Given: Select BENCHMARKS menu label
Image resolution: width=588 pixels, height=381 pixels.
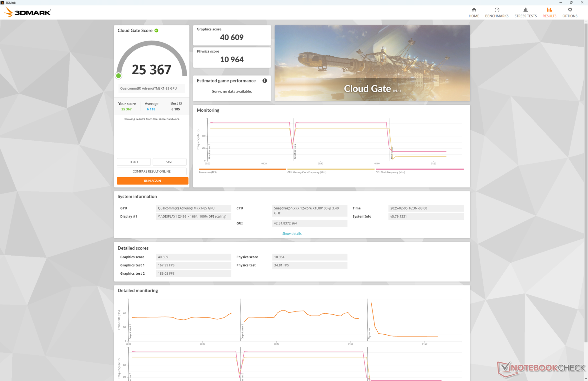Looking at the screenshot, I should point(497,16).
